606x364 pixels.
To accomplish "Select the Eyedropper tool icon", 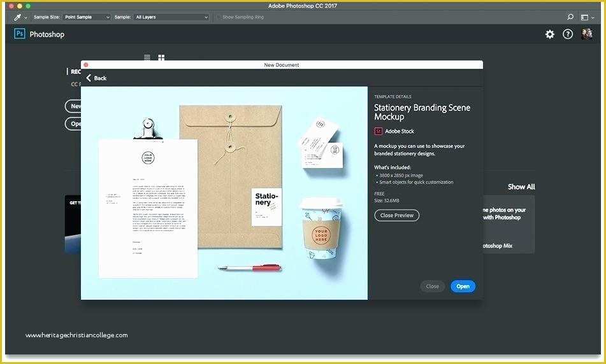I will (x=17, y=17).
